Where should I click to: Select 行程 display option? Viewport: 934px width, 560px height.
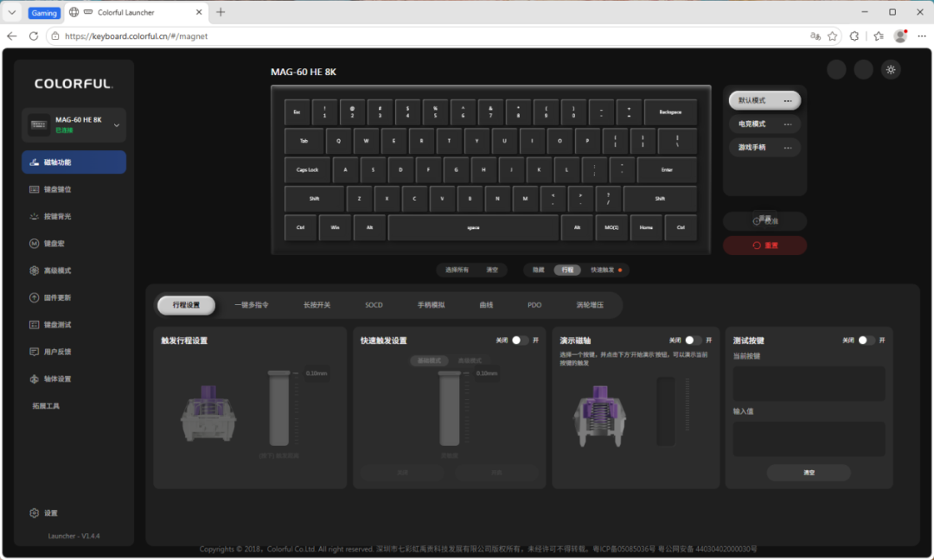(x=567, y=270)
